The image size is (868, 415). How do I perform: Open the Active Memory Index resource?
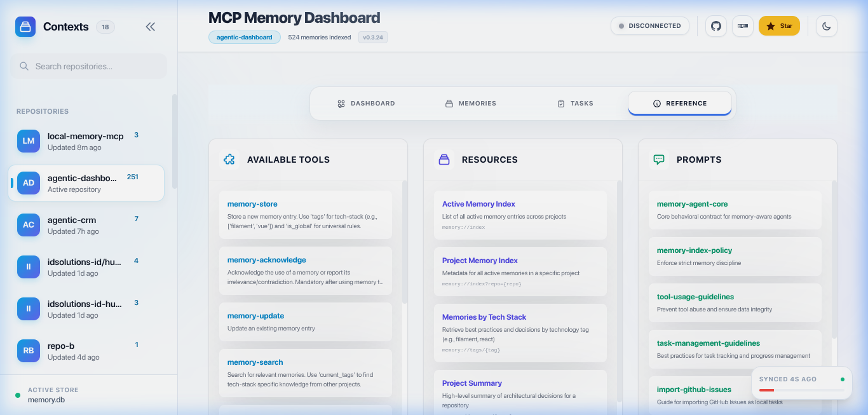pos(520,215)
